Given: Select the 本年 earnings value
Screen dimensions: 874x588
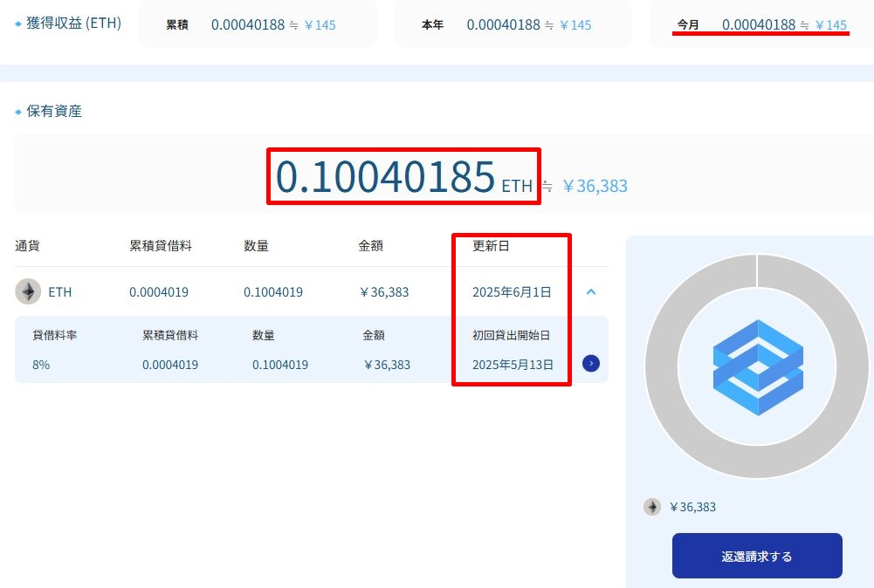Looking at the screenshot, I should click(x=503, y=25).
